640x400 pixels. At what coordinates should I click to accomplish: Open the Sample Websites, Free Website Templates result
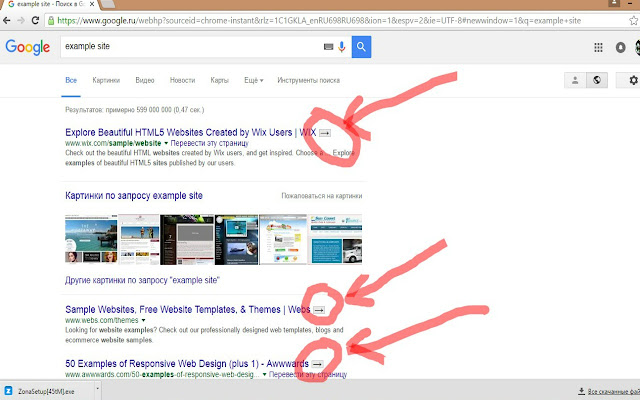click(187, 310)
